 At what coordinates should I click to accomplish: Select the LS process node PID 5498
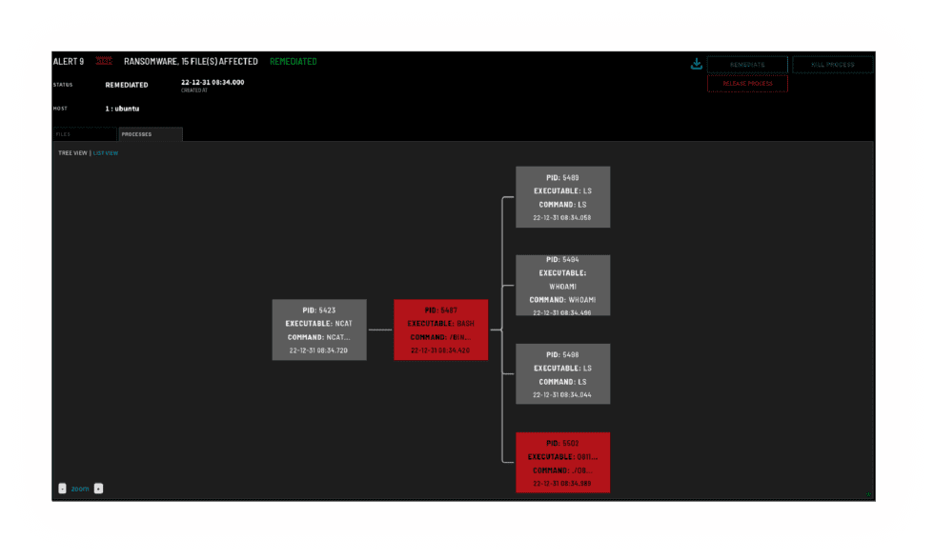562,373
